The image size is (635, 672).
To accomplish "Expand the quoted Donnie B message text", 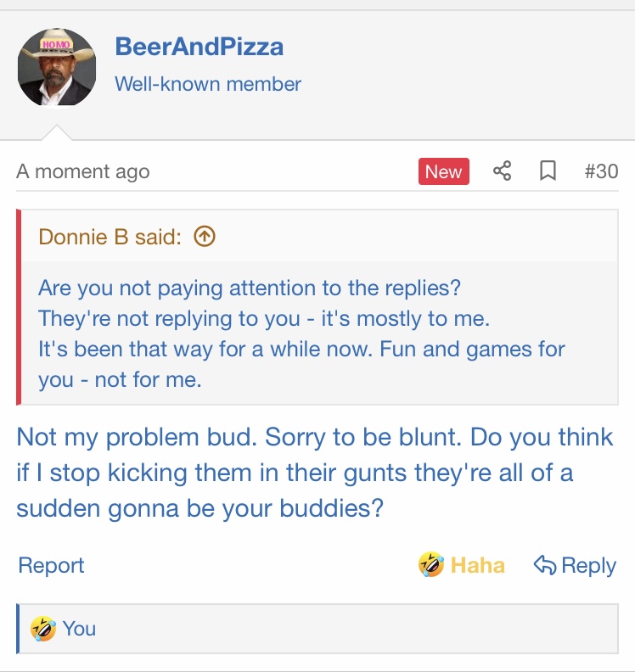I will pyautogui.click(x=301, y=333).
